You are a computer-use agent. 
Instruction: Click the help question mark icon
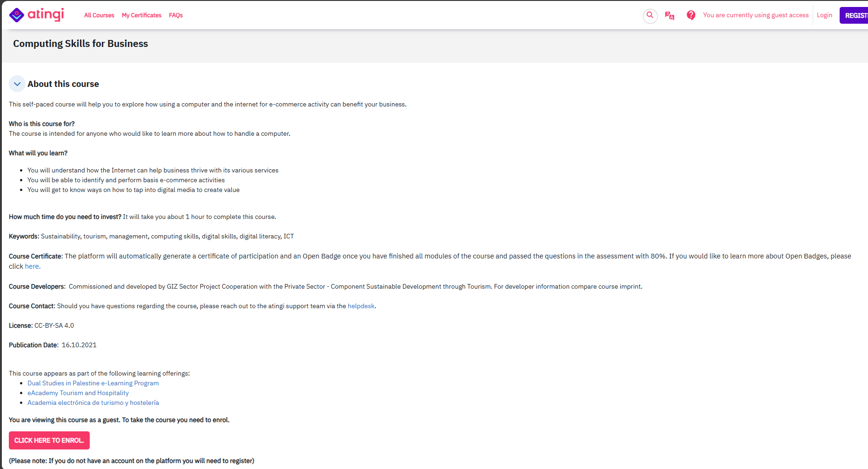691,15
